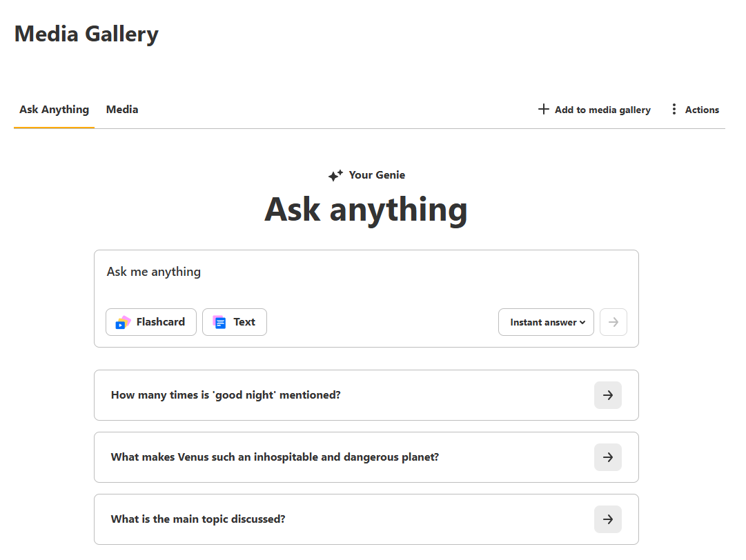Switch to the Media tab
This screenshot has height=560, width=746.
click(x=122, y=110)
